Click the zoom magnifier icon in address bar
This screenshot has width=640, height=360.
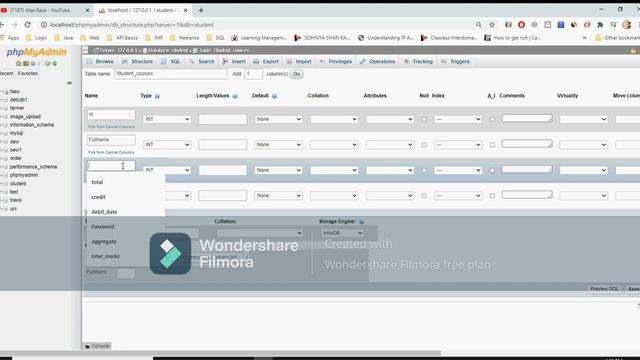(478, 25)
